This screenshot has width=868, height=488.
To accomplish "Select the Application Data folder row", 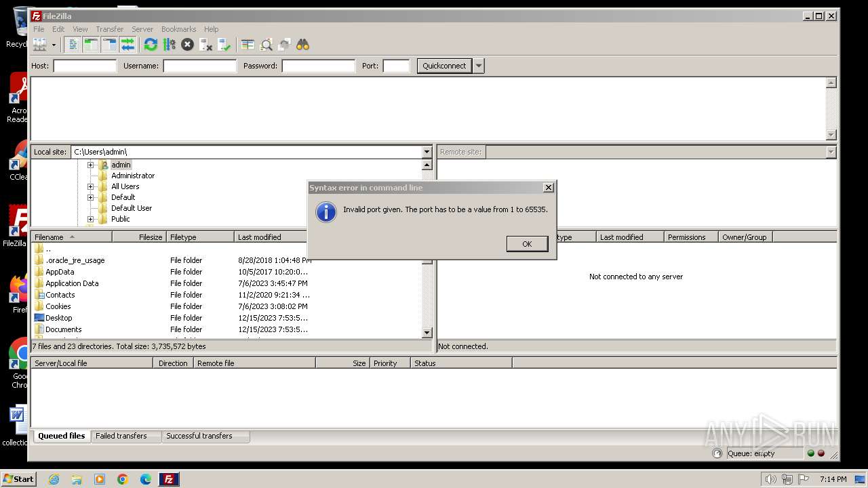I will (x=226, y=283).
